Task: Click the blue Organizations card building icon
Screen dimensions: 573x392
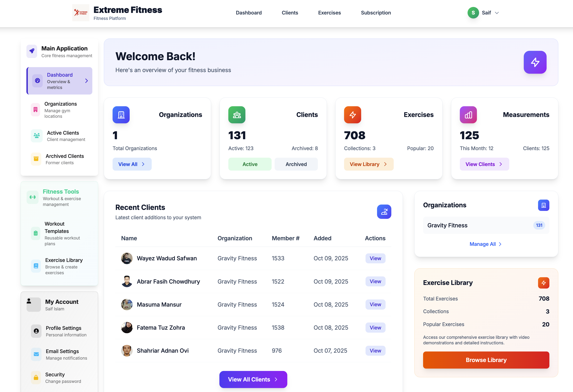Action: pyautogui.click(x=121, y=115)
